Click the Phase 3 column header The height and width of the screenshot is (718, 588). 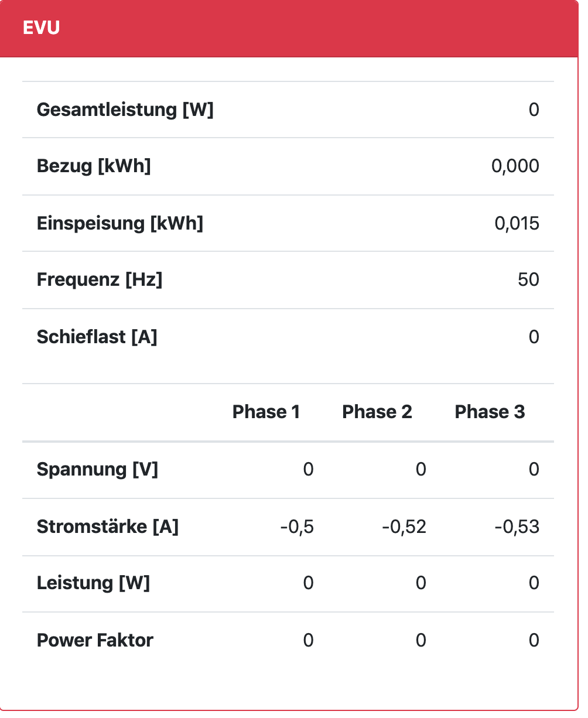[490, 412]
